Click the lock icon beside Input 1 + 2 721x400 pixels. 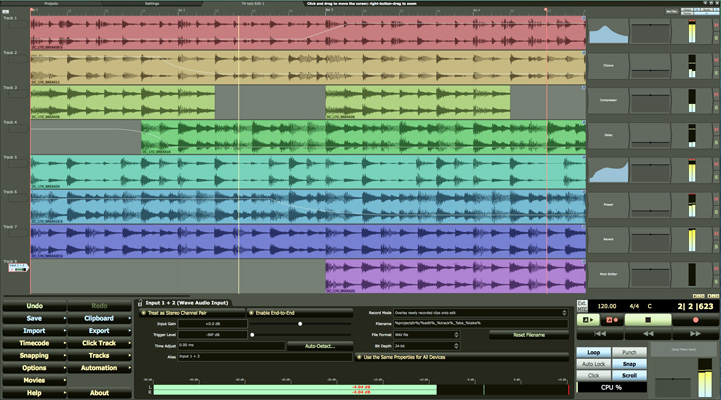[x=140, y=303]
